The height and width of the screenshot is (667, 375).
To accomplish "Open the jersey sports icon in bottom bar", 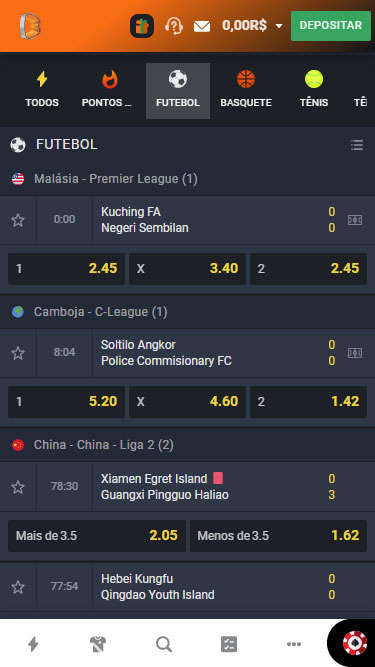I will (x=98, y=644).
